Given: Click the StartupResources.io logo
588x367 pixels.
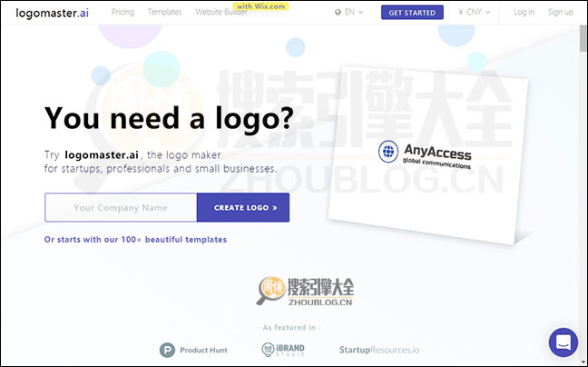Looking at the screenshot, I should 379,350.
